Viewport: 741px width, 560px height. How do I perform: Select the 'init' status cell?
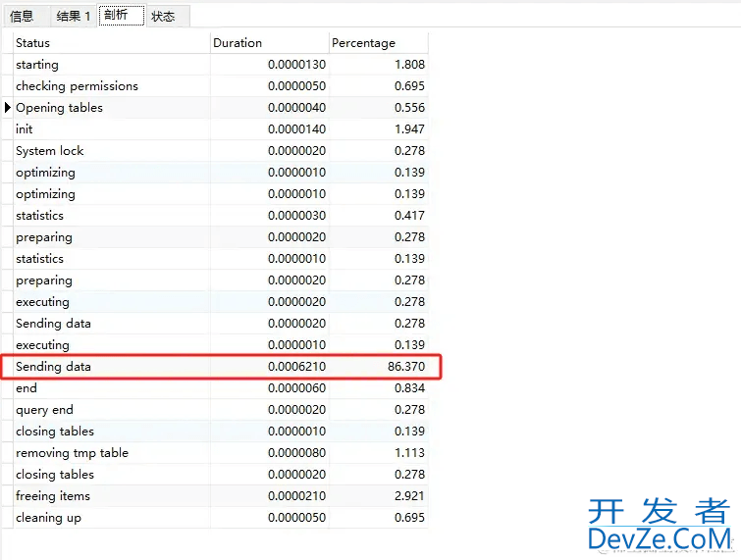click(x=112, y=128)
